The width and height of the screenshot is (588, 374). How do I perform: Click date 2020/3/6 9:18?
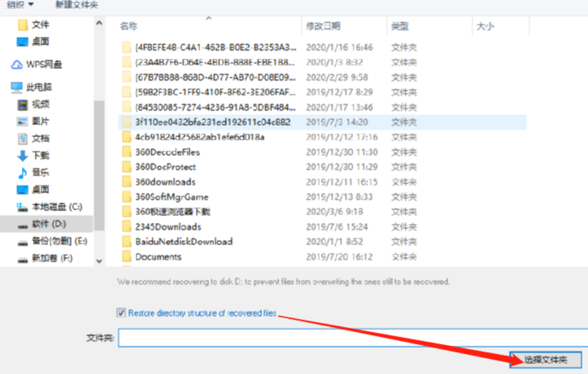tap(334, 212)
